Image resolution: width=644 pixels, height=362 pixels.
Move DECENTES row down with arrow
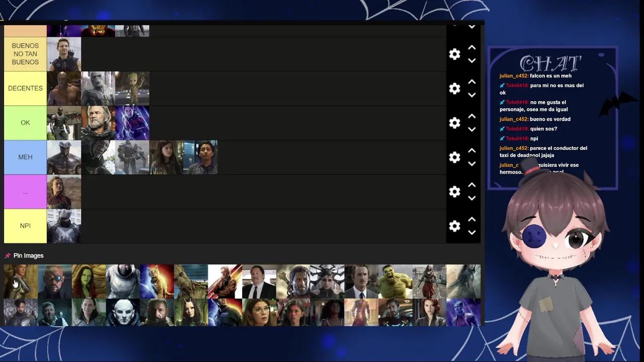(x=472, y=95)
